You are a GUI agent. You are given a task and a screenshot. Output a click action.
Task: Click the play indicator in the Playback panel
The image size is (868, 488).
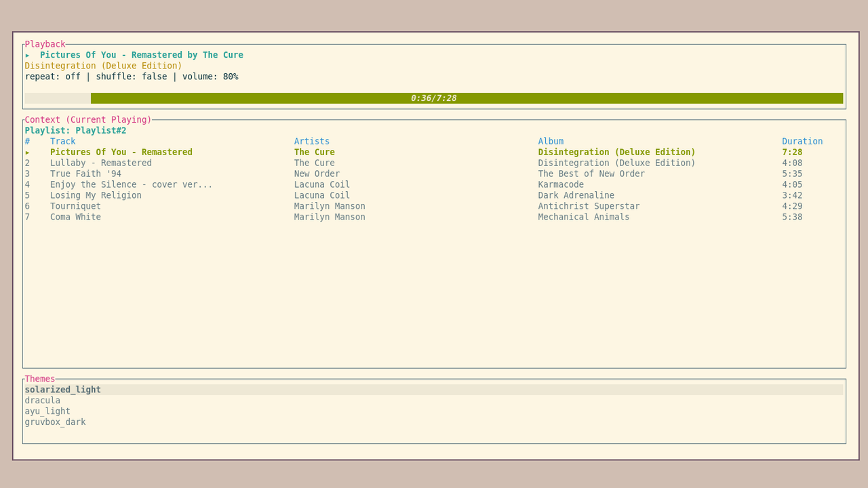[x=28, y=55]
